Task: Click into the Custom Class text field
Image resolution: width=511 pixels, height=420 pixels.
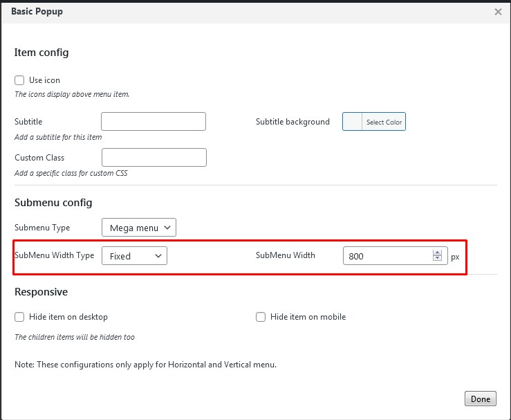Action: (154, 158)
